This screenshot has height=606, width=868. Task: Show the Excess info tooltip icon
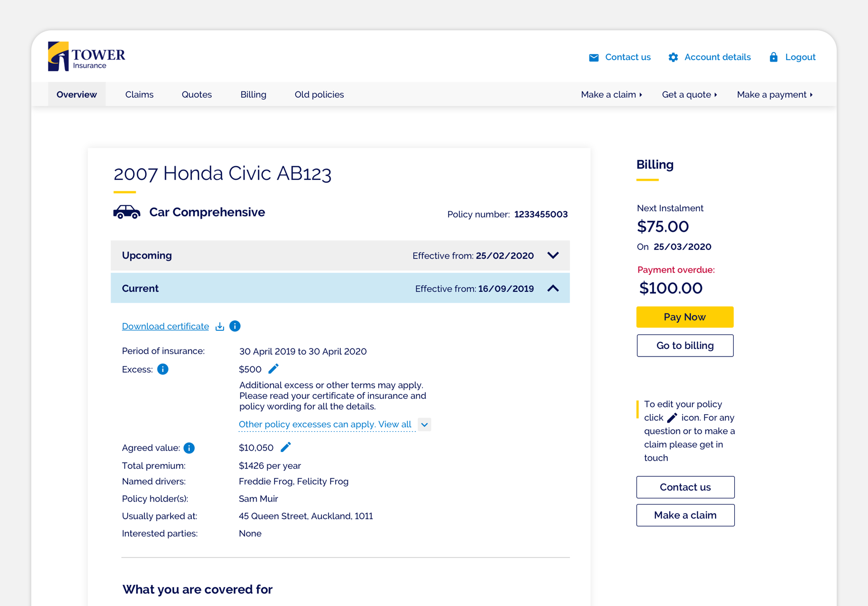point(162,370)
